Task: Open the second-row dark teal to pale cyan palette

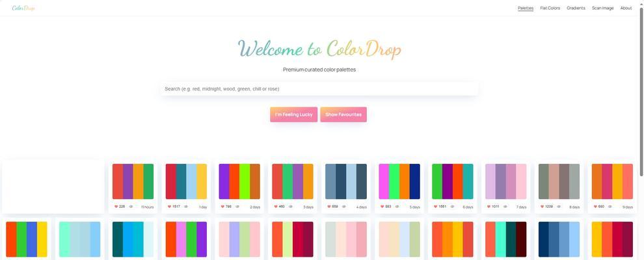Action: [133, 239]
